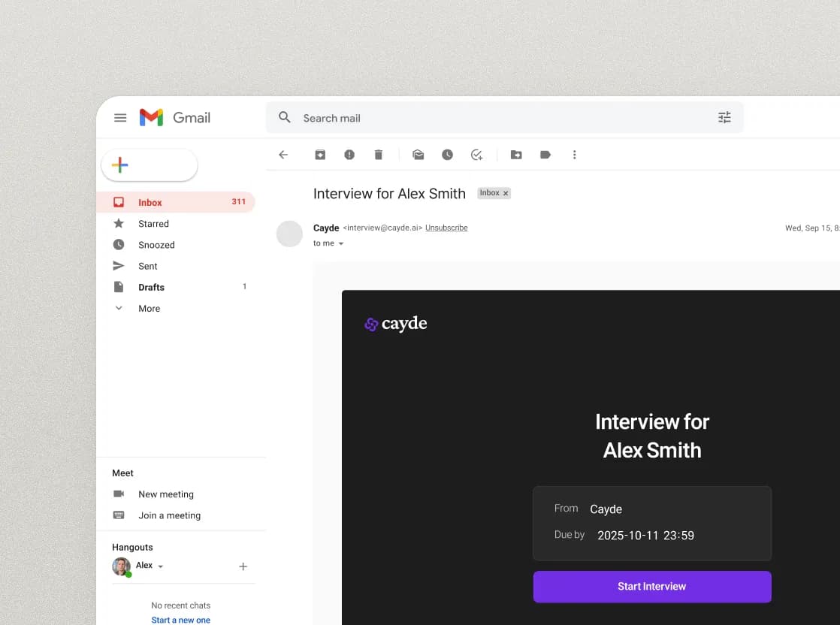Screen dimensions: 840x625
Task: Expand More labels in the sidebar
Action: [x=149, y=308]
